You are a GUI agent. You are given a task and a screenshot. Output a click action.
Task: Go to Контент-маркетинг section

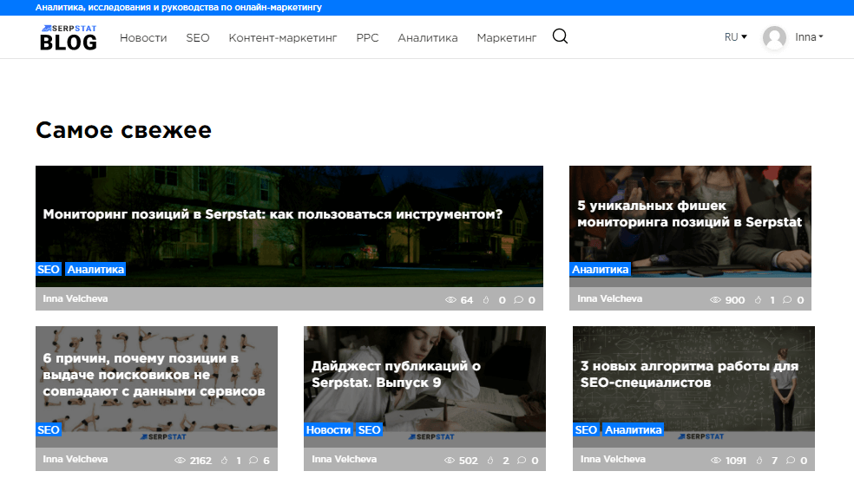click(283, 37)
